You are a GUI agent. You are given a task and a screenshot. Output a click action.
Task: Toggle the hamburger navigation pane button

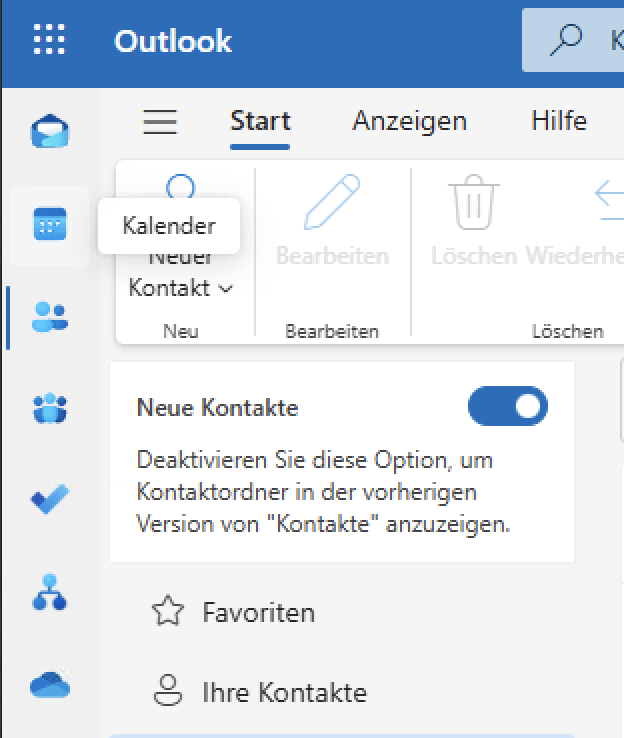pyautogui.click(x=160, y=122)
